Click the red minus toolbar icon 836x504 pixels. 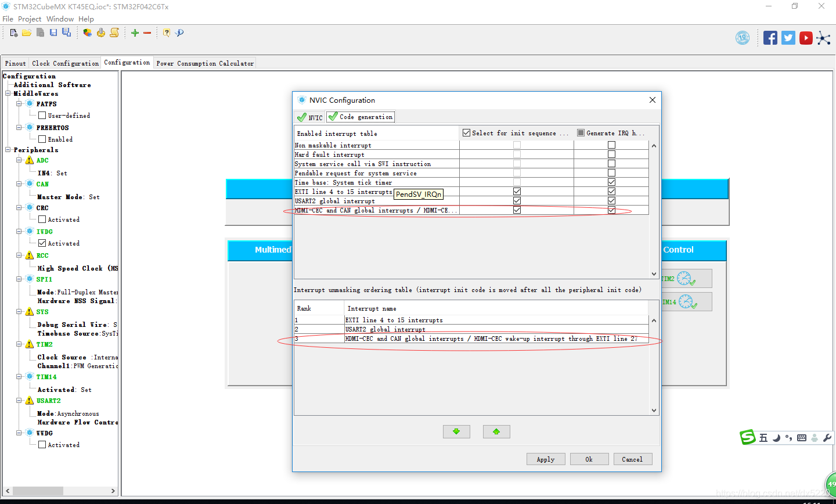[147, 33]
